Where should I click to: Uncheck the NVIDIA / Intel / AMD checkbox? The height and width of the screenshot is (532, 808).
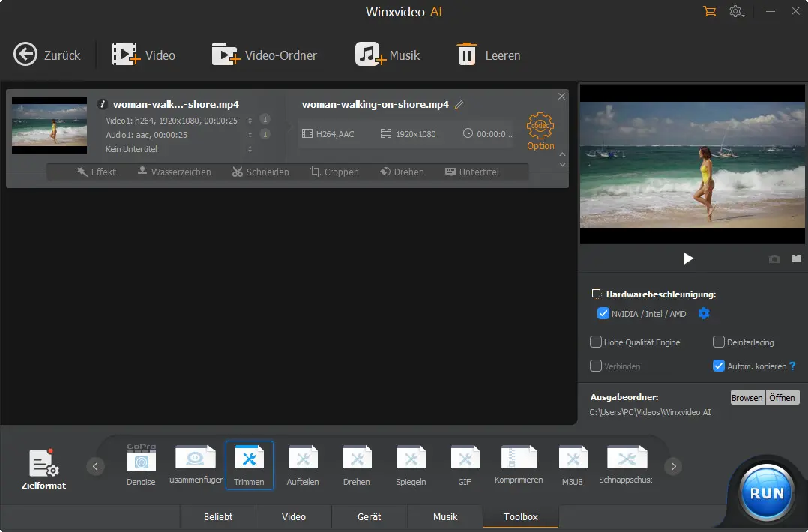[603, 314]
